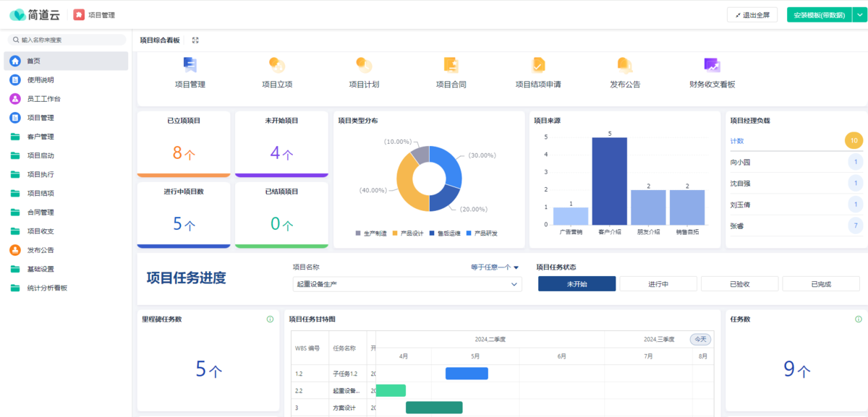Click the 客户介绍 bar in 项目来源 chart

(610, 181)
